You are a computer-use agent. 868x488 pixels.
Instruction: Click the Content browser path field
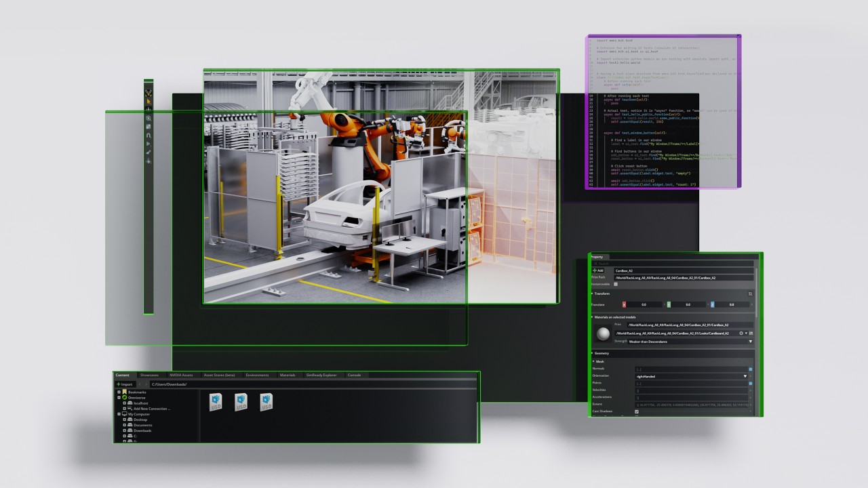313,384
